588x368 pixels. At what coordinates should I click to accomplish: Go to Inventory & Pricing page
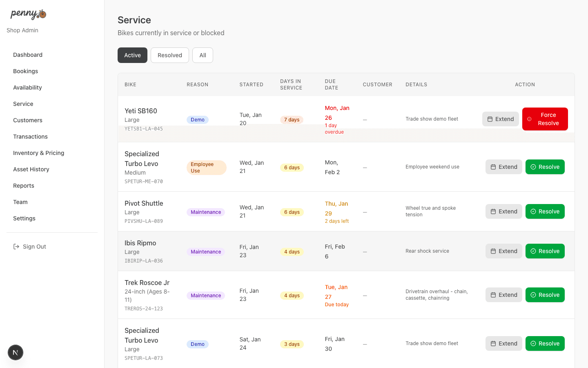tap(38, 153)
